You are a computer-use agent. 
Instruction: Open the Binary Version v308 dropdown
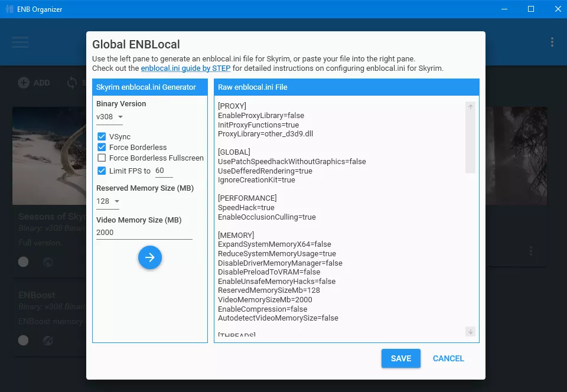(110, 117)
